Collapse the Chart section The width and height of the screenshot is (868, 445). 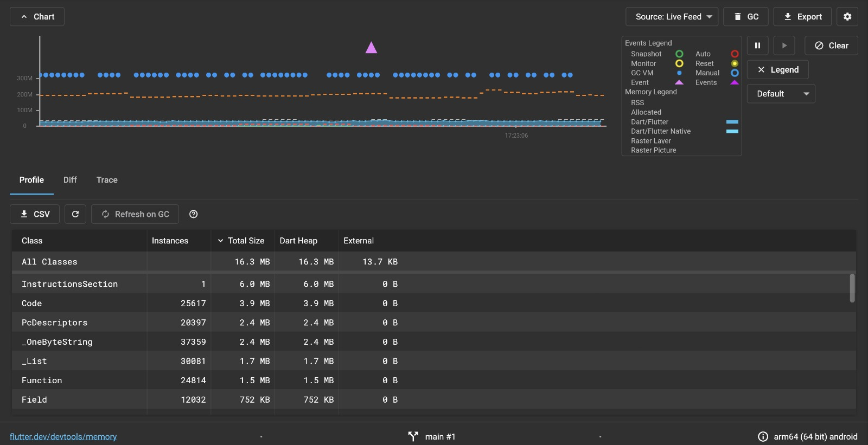point(37,17)
